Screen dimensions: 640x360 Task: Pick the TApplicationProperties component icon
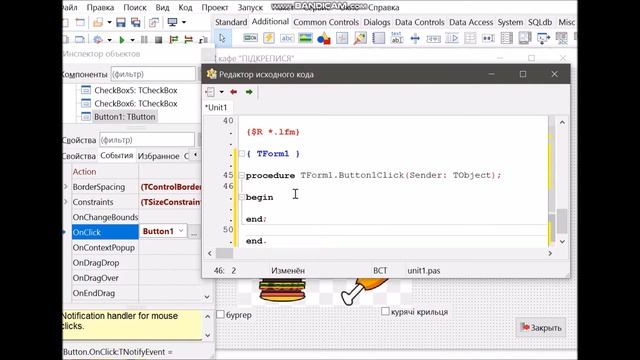(x=543, y=38)
